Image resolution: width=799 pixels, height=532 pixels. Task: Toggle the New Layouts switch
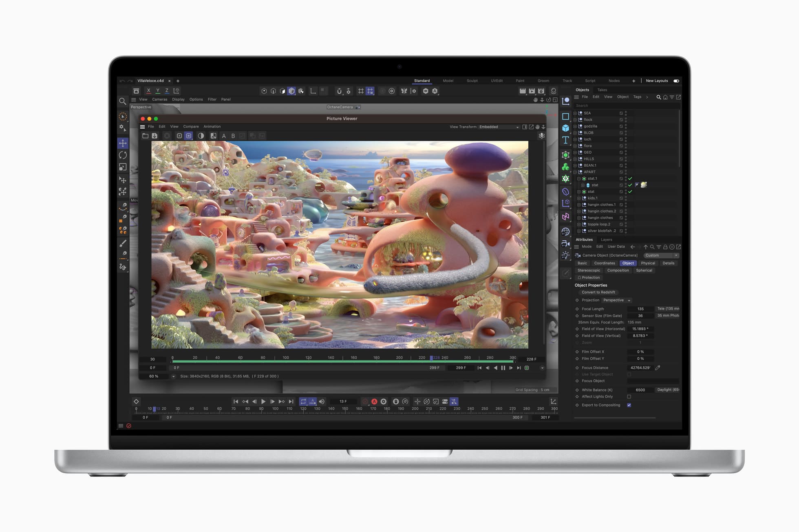click(x=676, y=81)
